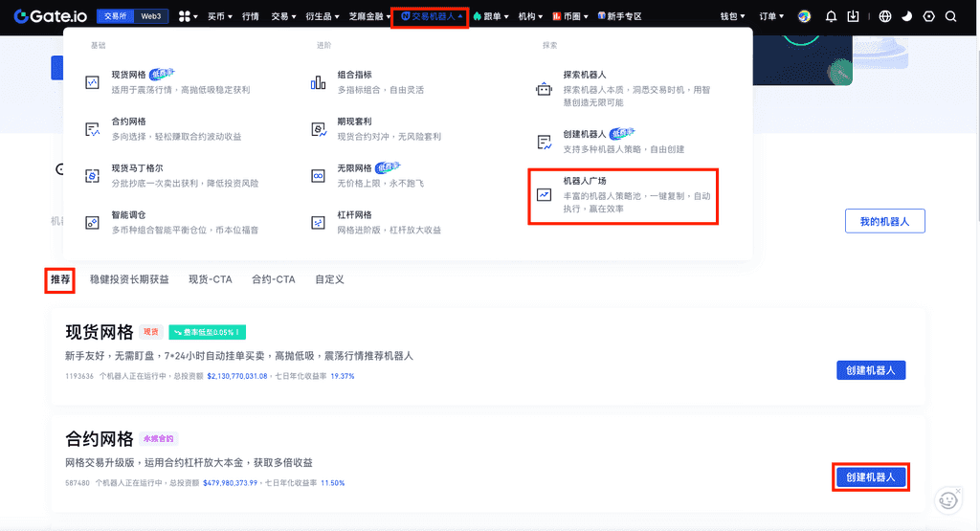This screenshot has width=980, height=531.
Task: Click the Gate.io logo
Action: tap(52, 16)
